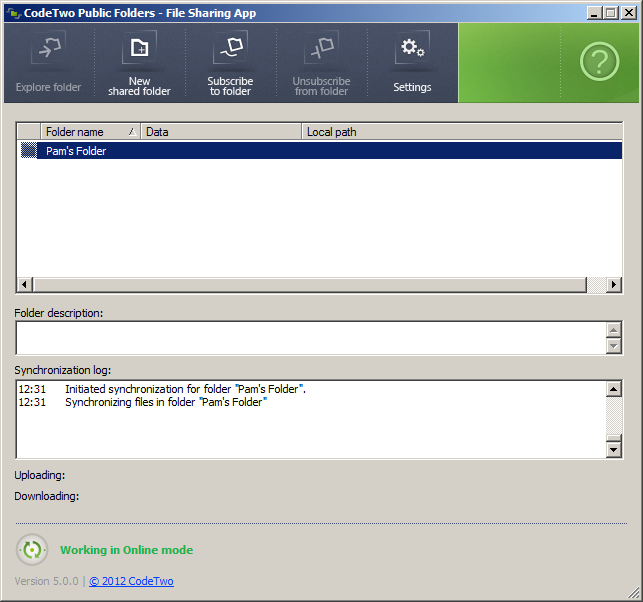Close the CodeTwo Public Folders window
This screenshot has width=643, height=602.
[x=629, y=13]
